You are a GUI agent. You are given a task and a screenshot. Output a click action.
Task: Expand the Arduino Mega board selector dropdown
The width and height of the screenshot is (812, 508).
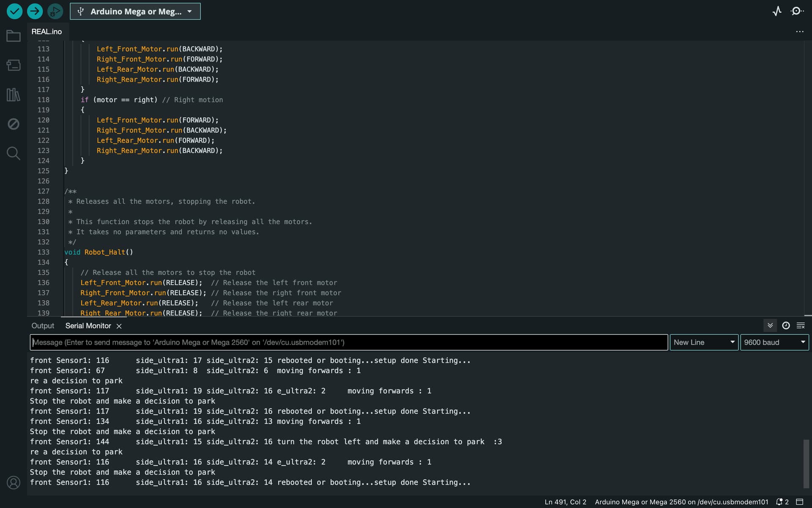click(x=135, y=11)
